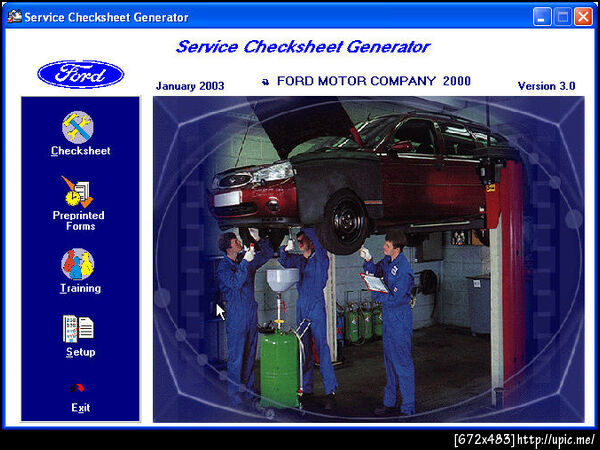The height and width of the screenshot is (450, 600).
Task: Click the Setup documents icon
Action: click(x=78, y=329)
